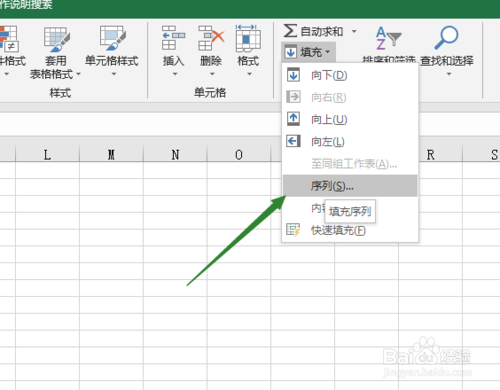
Task: Click the 查找和选择 label
Action: (447, 61)
